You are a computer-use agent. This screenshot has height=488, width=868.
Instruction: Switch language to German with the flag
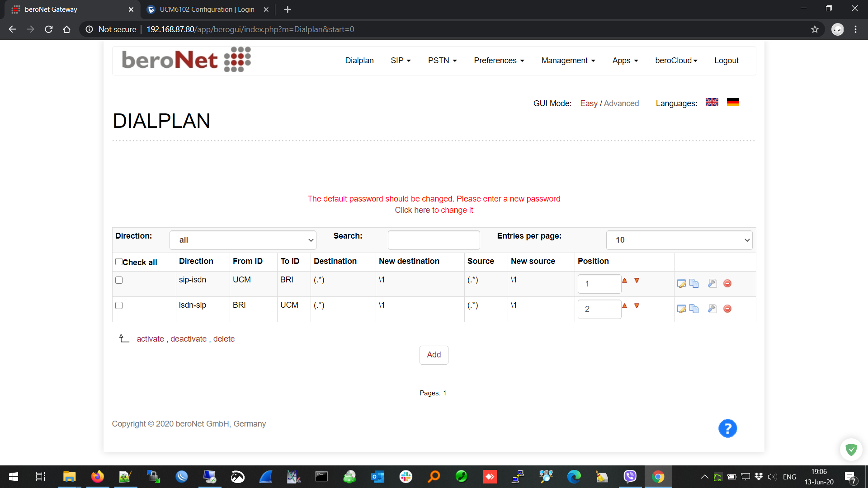[x=733, y=103]
